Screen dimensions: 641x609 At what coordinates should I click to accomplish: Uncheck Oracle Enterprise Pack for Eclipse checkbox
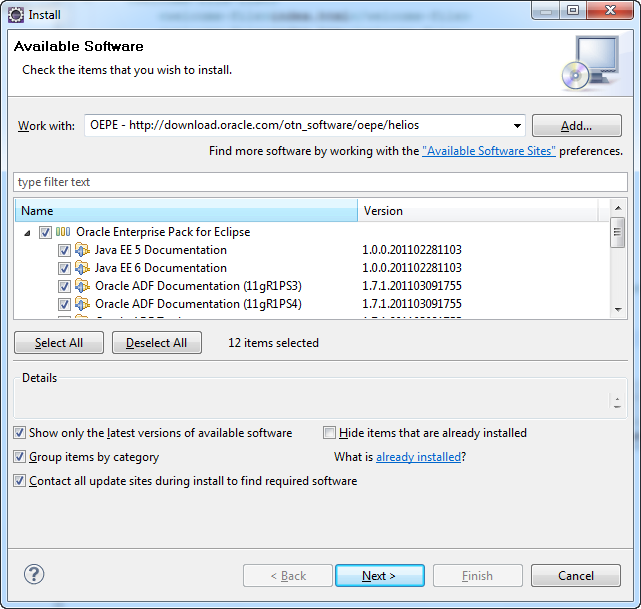coord(45,233)
